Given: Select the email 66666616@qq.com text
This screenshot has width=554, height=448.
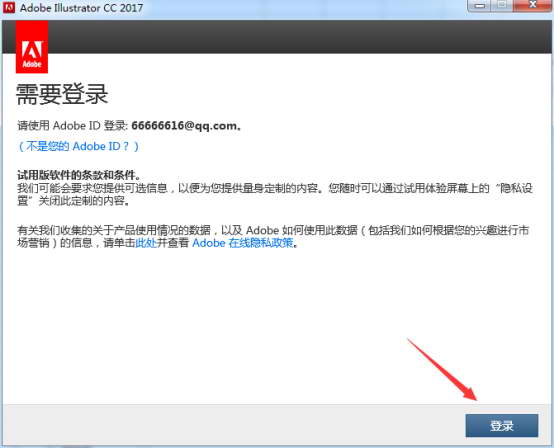Looking at the screenshot, I should click(184, 126).
